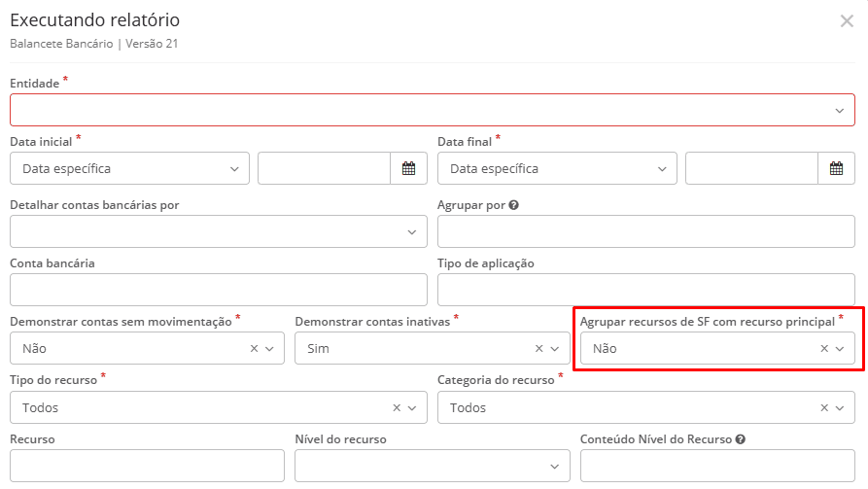Click the Recurso text field
This screenshot has height=489, width=868.
coord(147,466)
